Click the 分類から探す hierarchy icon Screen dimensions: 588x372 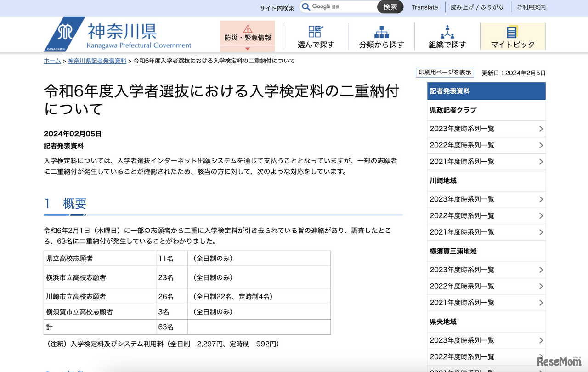[x=381, y=32]
